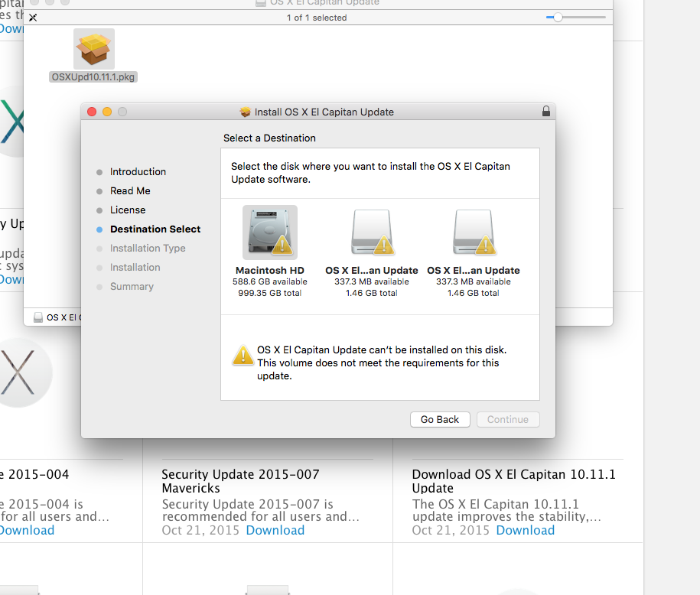Select the Read Me step in sidebar
This screenshot has width=700, height=595.
[130, 191]
